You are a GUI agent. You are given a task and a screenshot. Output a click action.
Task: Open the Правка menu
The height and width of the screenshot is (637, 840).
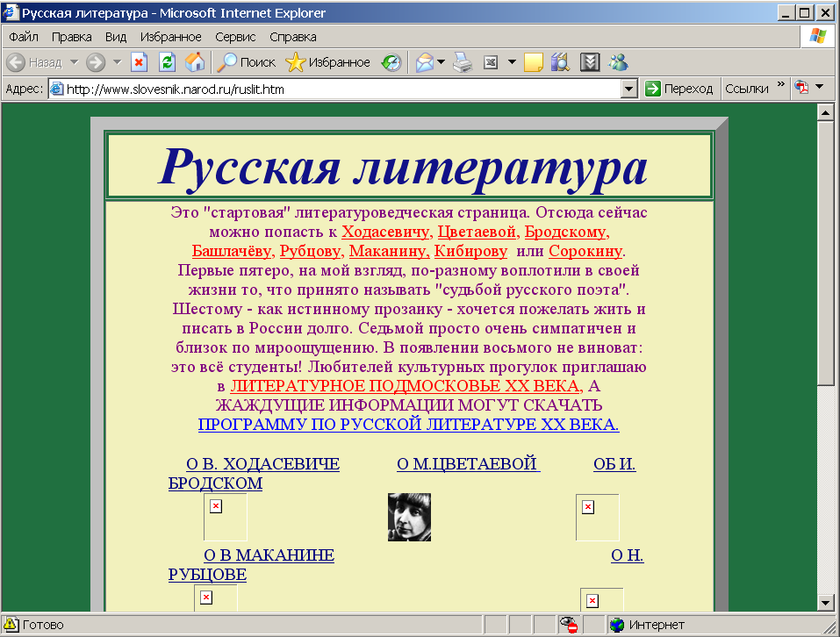coord(72,37)
